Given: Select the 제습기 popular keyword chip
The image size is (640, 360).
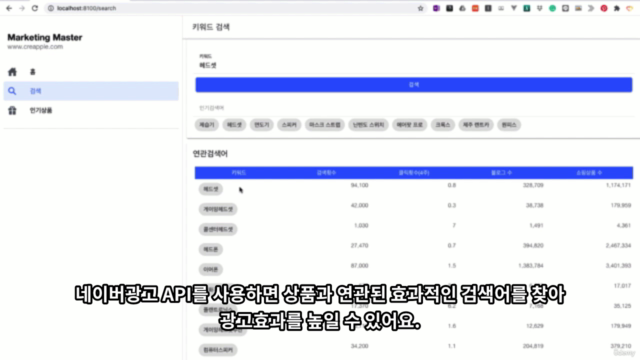Looking at the screenshot, I should pos(207,125).
